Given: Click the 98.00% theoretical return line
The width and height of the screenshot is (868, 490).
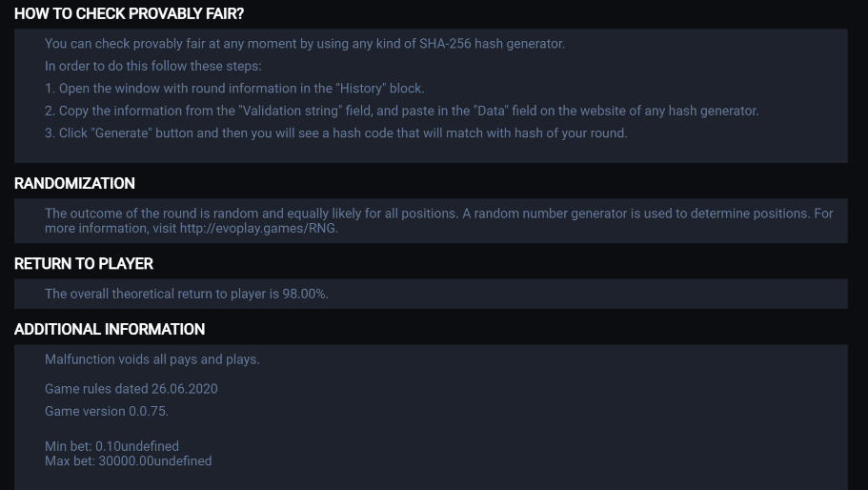Looking at the screenshot, I should coord(186,294).
